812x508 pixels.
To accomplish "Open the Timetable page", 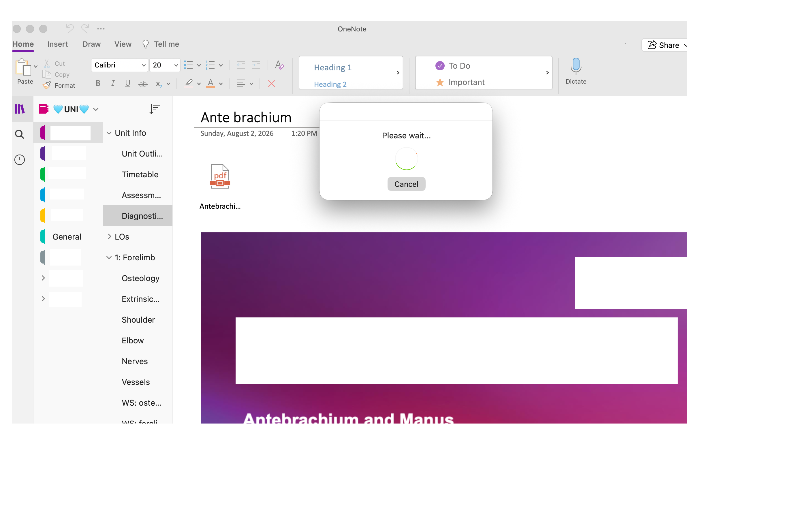I will 138,174.
